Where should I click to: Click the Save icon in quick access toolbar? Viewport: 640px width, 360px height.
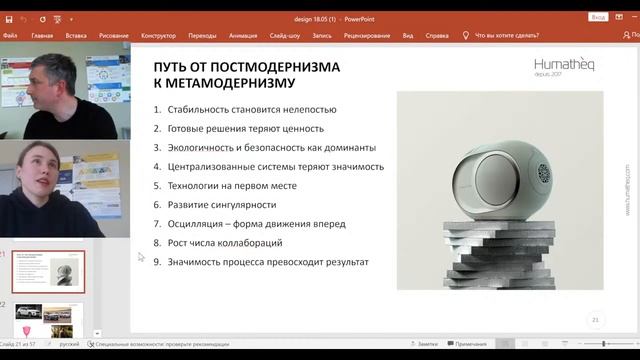pos(9,19)
